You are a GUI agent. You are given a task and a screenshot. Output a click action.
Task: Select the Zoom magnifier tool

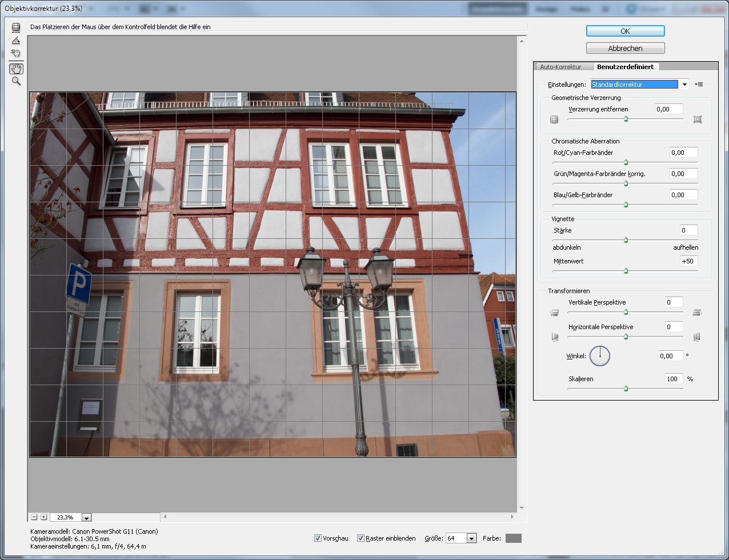(x=16, y=82)
